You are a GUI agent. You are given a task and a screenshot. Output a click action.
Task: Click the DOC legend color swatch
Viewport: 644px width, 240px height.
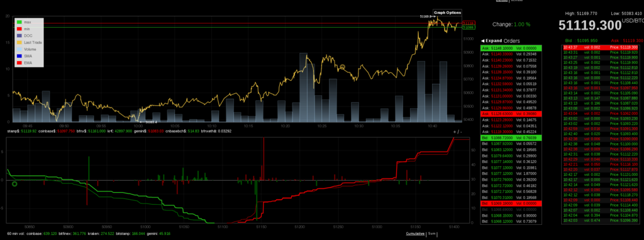coord(19,36)
